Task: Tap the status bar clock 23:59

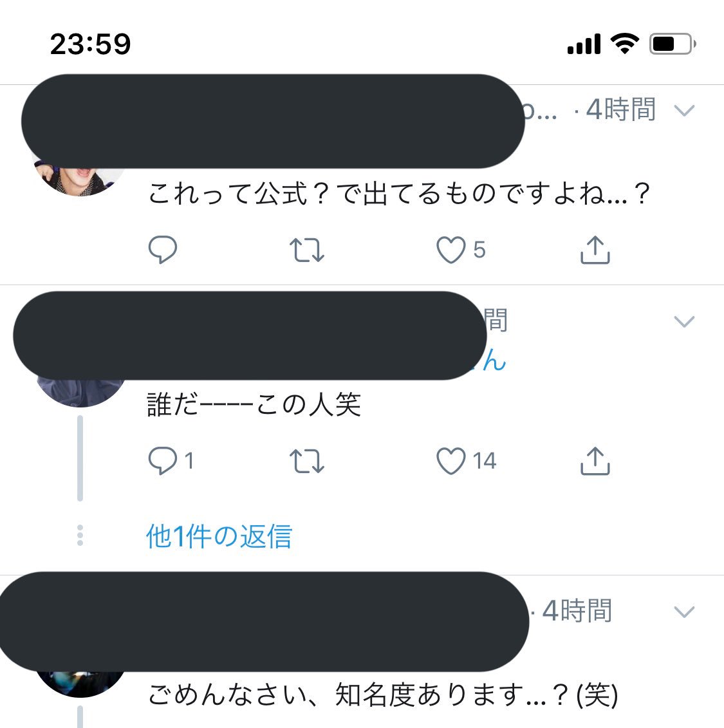Action: point(91,44)
